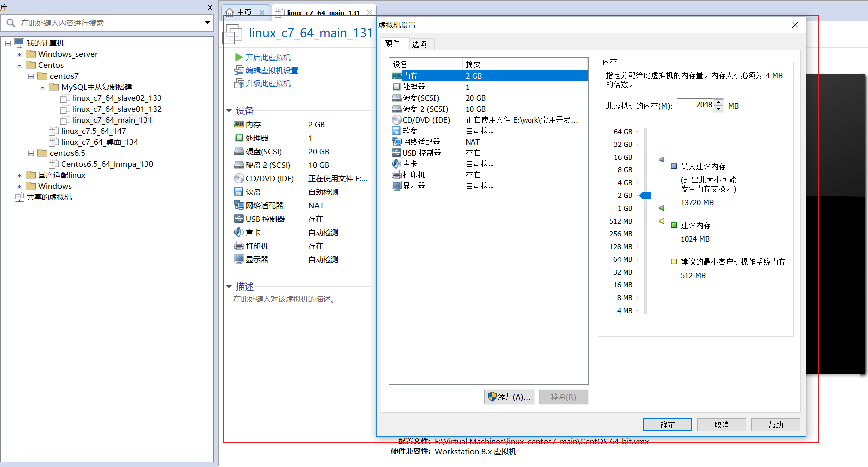The image size is (868, 467).
Task: Click the memory icon in the dialog device list
Action: [x=396, y=76]
